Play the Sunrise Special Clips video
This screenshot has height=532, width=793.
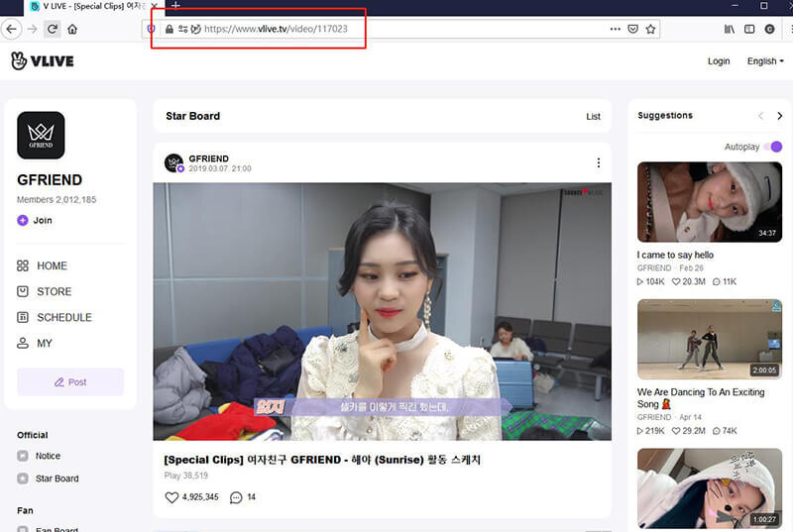pos(383,311)
